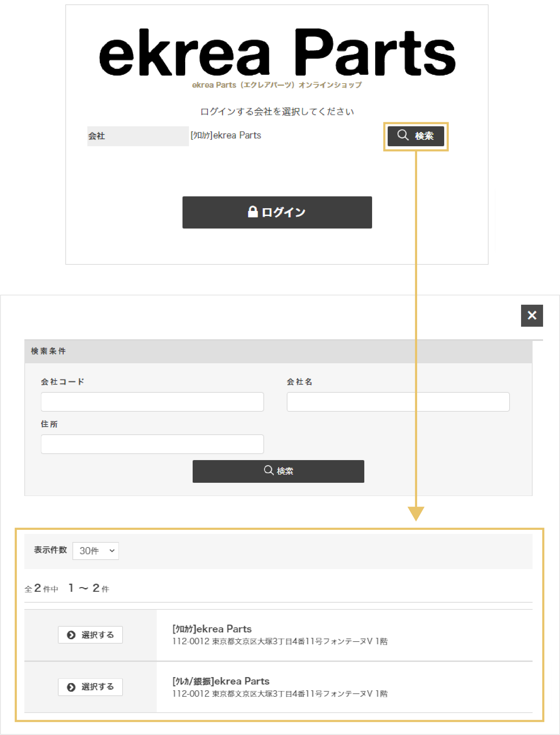Click the 会社 label cell
This screenshot has height=735, width=560.
(x=138, y=136)
